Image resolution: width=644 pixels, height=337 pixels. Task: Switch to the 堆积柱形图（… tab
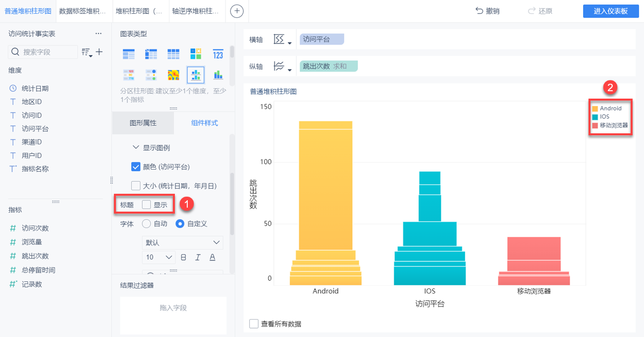tap(141, 11)
